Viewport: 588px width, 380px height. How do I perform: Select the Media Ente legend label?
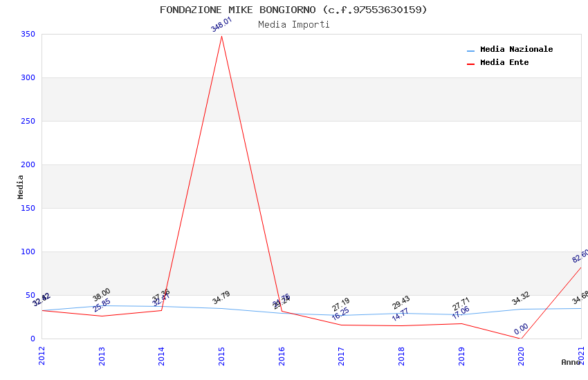pos(504,62)
